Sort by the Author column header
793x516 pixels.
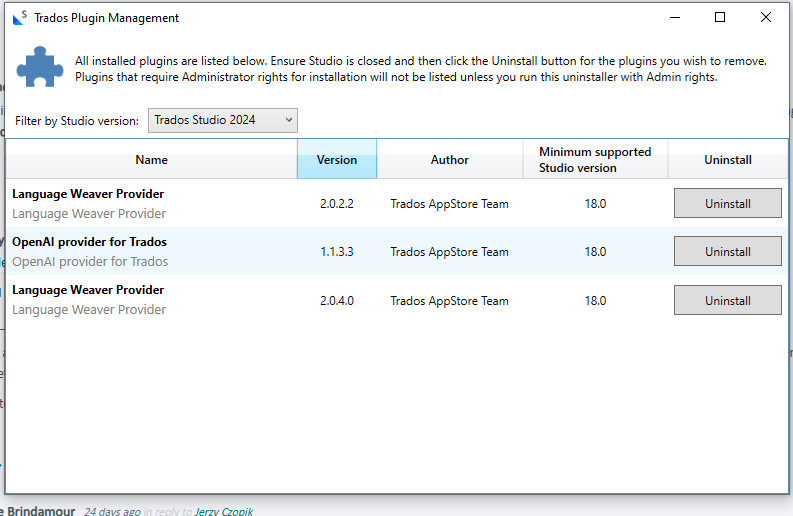point(450,160)
